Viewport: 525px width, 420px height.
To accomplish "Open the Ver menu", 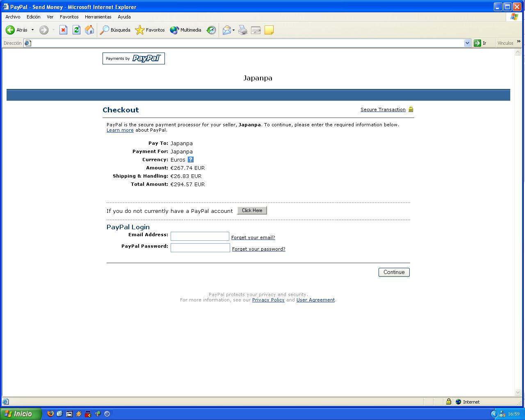I will pyautogui.click(x=50, y=17).
